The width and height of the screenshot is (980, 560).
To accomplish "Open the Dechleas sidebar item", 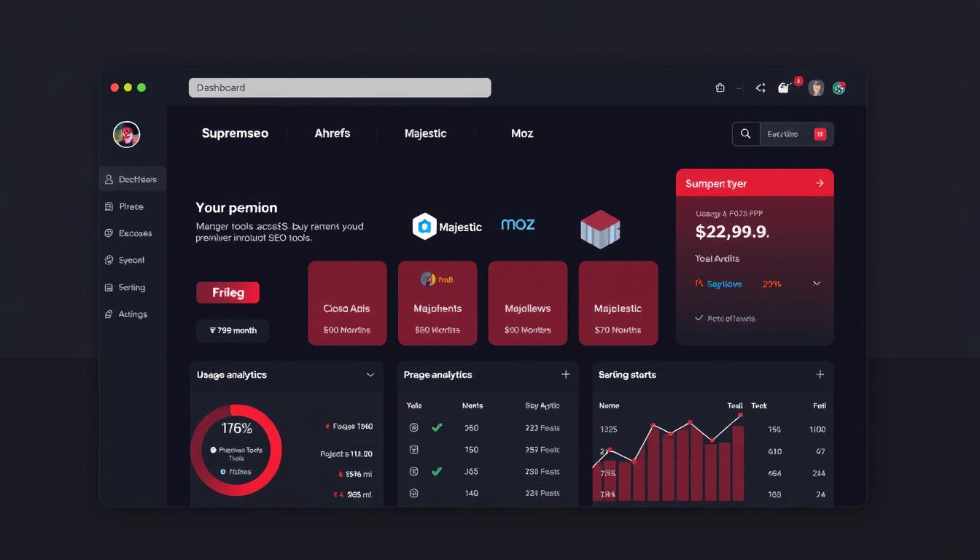I will (x=133, y=179).
